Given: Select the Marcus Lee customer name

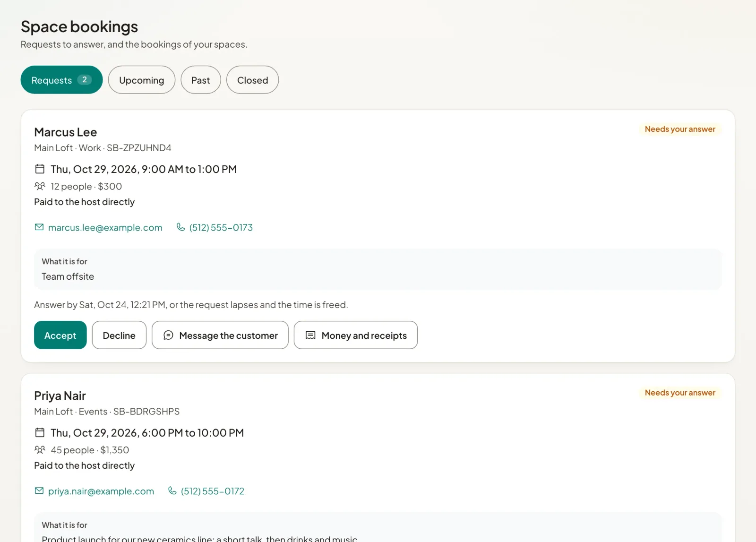Looking at the screenshot, I should (66, 132).
